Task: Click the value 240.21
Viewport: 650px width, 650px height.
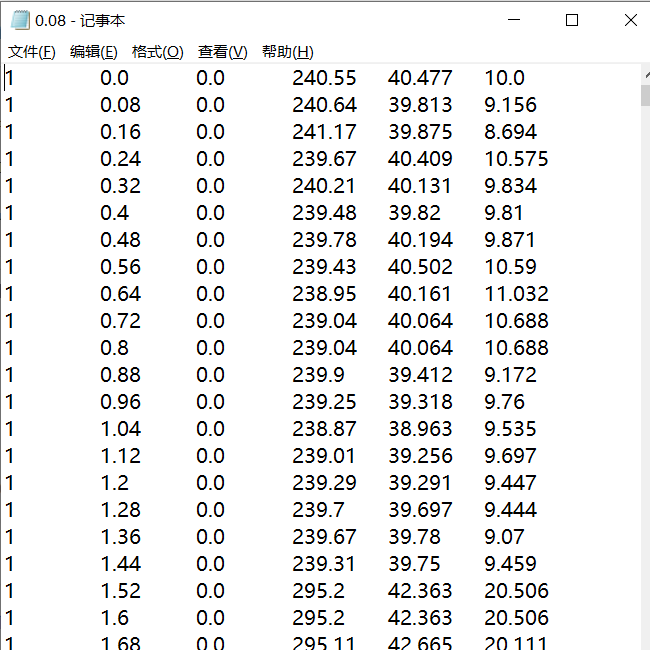Action: [x=323, y=186]
